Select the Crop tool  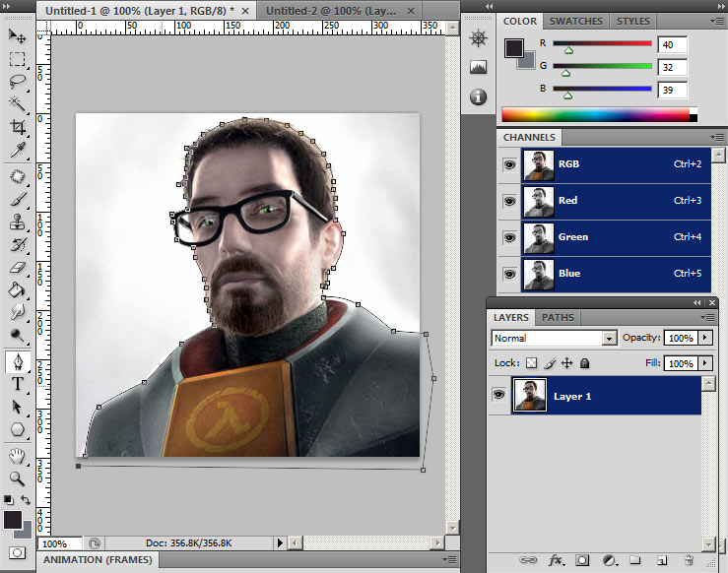[17, 127]
